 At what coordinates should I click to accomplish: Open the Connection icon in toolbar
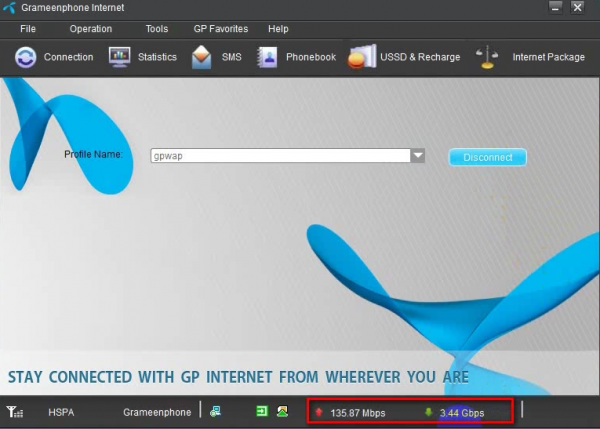(x=26, y=57)
